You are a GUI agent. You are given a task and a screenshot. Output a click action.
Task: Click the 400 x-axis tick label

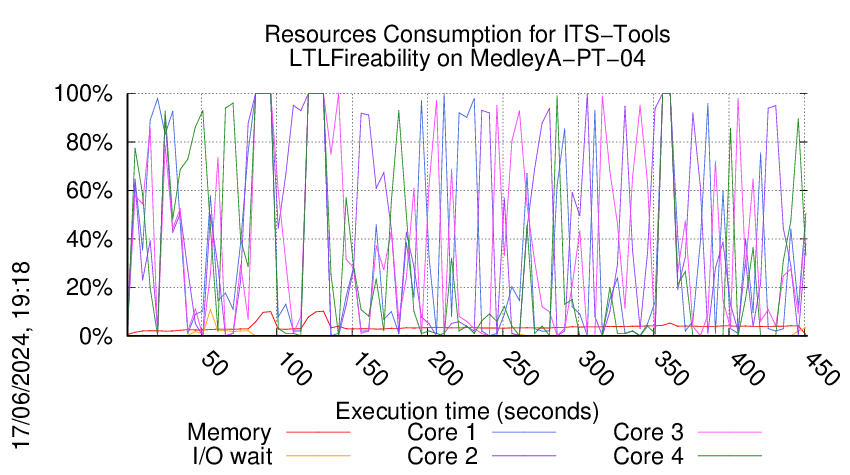pyautogui.click(x=746, y=369)
